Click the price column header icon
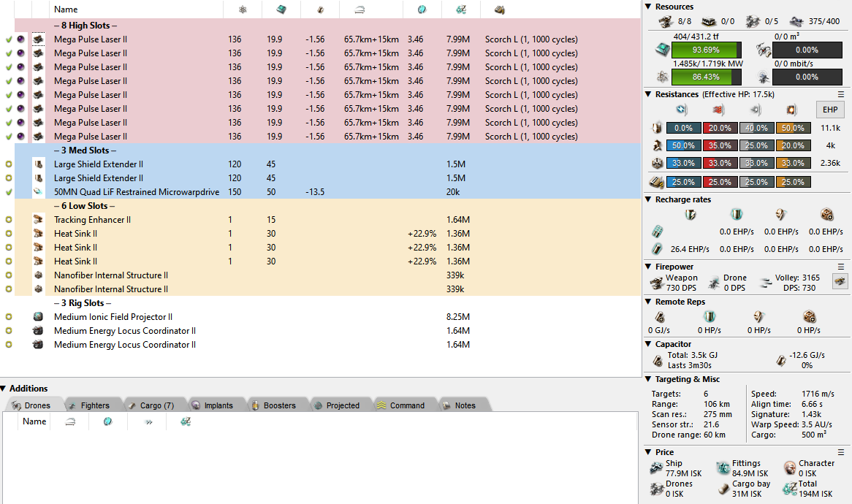Image resolution: width=852 pixels, height=504 pixels. point(460,9)
